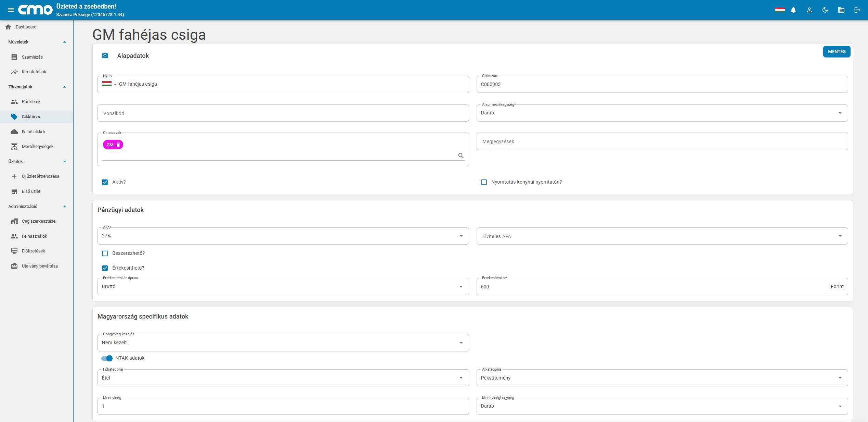The width and height of the screenshot is (868, 422).
Task: Open Kimutatások menu item
Action: tap(37, 72)
